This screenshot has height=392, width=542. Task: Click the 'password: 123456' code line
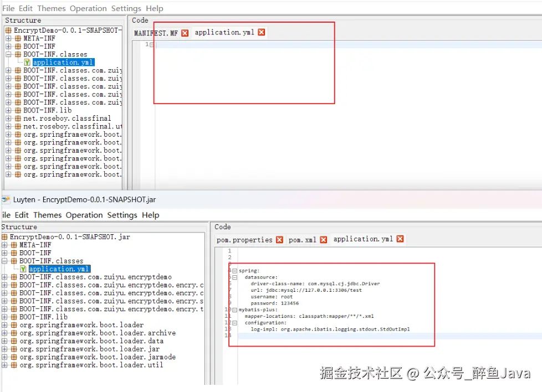coord(275,303)
